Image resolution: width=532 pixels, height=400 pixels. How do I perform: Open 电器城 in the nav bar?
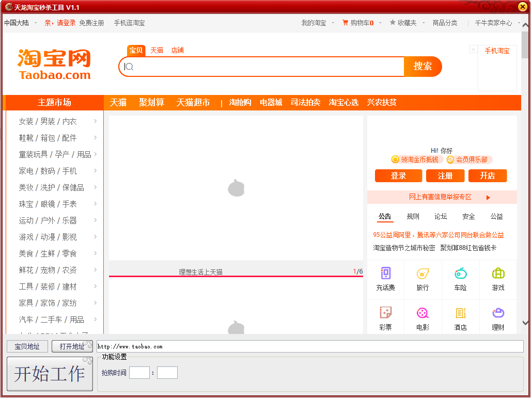271,102
